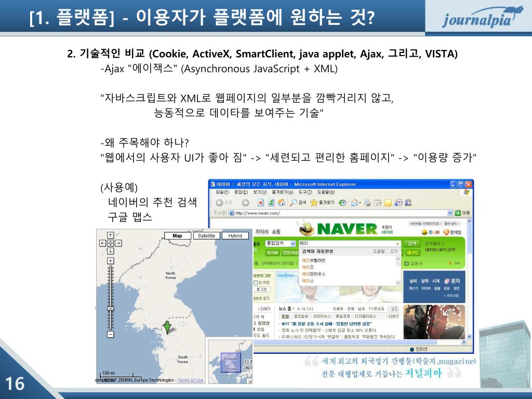
Task: Click the blue overview rectangle in mini map
Action: click(231, 362)
